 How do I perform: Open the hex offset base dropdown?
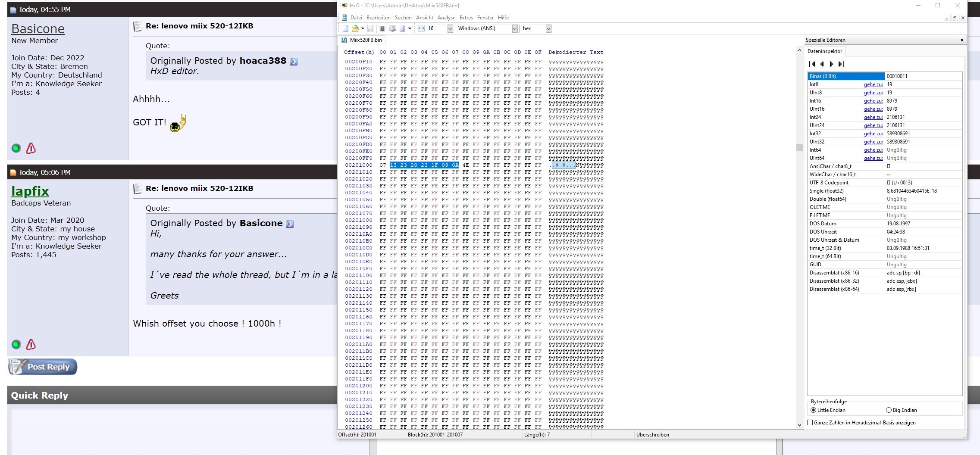(548, 28)
